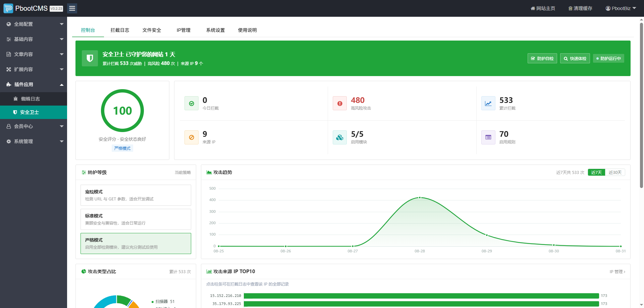Click the 来源 IP orange ban icon
This screenshot has height=308, width=644.
(x=192, y=137)
